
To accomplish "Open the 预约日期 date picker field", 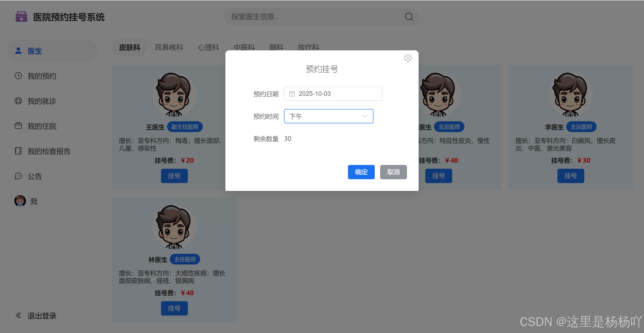I will coord(333,94).
